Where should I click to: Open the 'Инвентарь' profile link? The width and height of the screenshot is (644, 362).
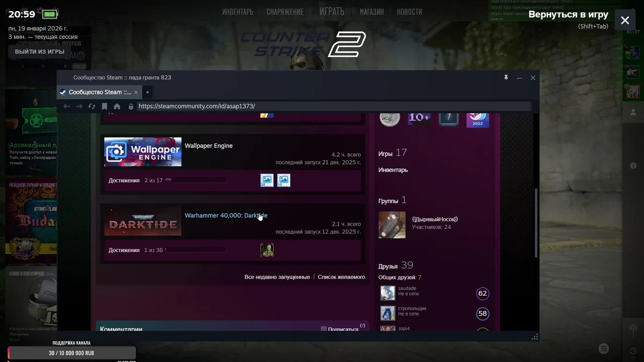(x=393, y=170)
